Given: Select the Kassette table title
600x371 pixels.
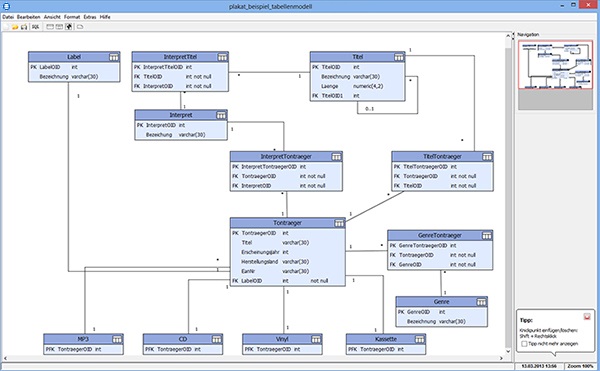Looking at the screenshot, I should point(386,339).
